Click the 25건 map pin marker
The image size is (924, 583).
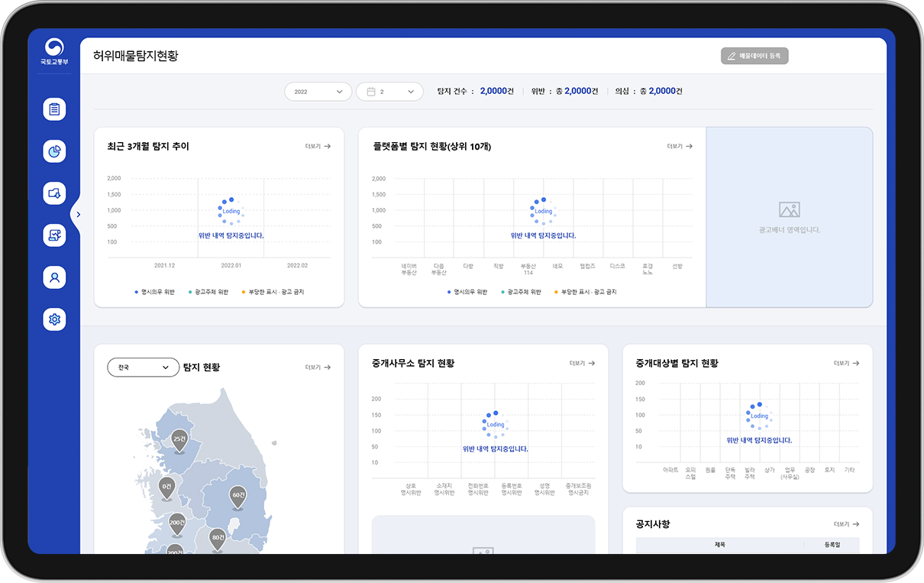(179, 441)
